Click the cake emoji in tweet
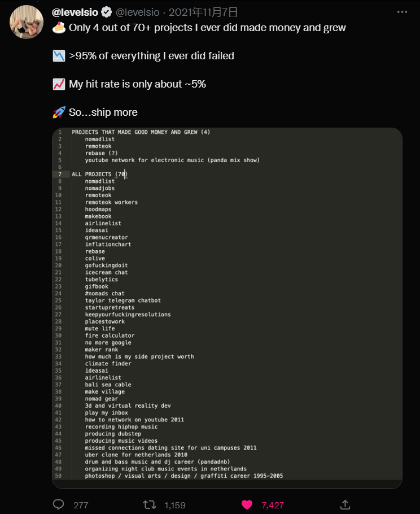The image size is (420, 514). click(x=59, y=27)
